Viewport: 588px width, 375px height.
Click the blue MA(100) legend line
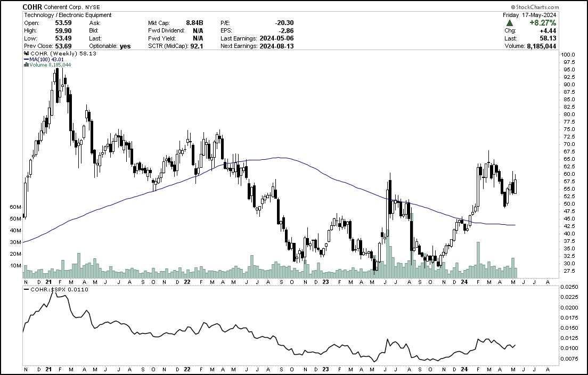pos(26,59)
